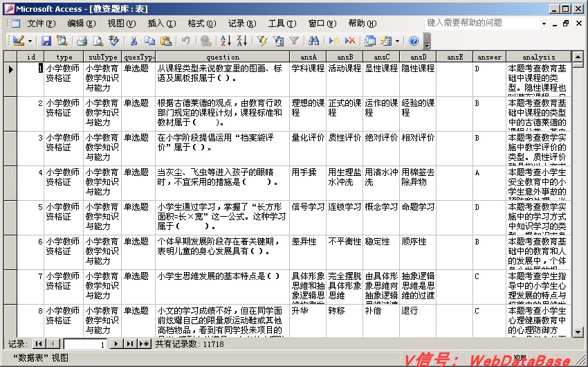
Task: Select row selector for record 1
Action: point(10,79)
